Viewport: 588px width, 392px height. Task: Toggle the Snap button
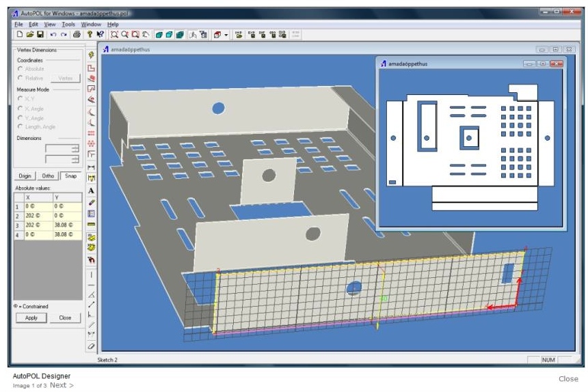(x=70, y=176)
